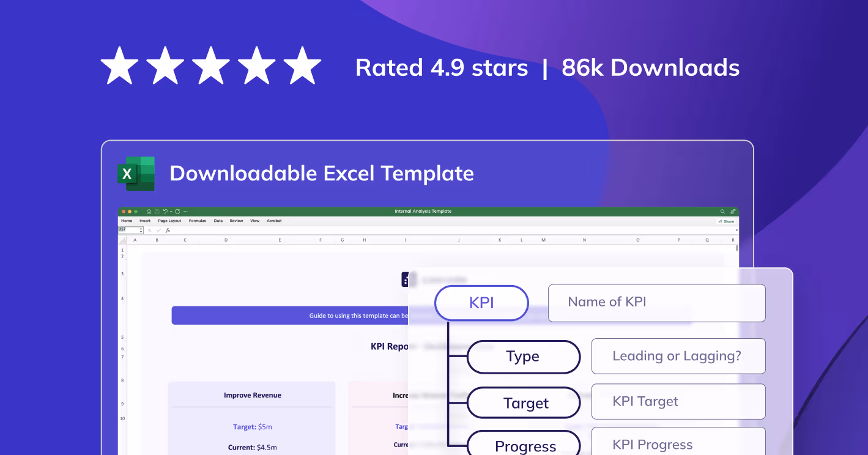This screenshot has width=868, height=455.
Task: Open the Data ribbon tab
Action: pos(218,221)
